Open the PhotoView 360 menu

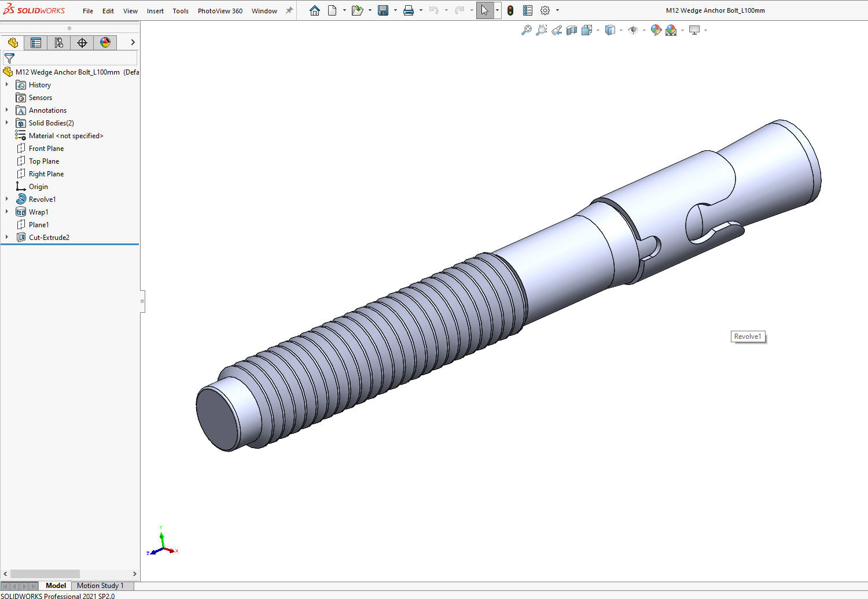click(x=220, y=11)
